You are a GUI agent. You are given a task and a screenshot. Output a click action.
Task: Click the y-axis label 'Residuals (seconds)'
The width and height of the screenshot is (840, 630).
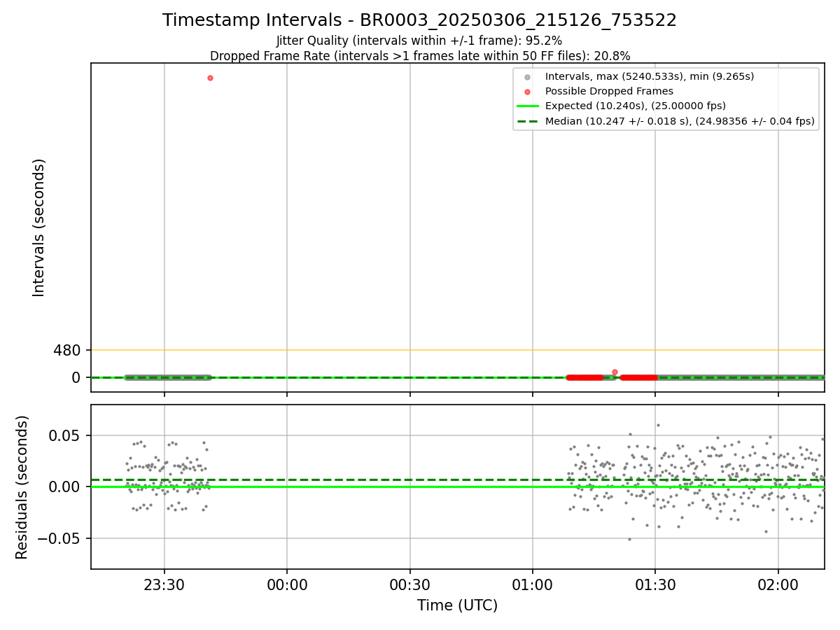click(22, 487)
